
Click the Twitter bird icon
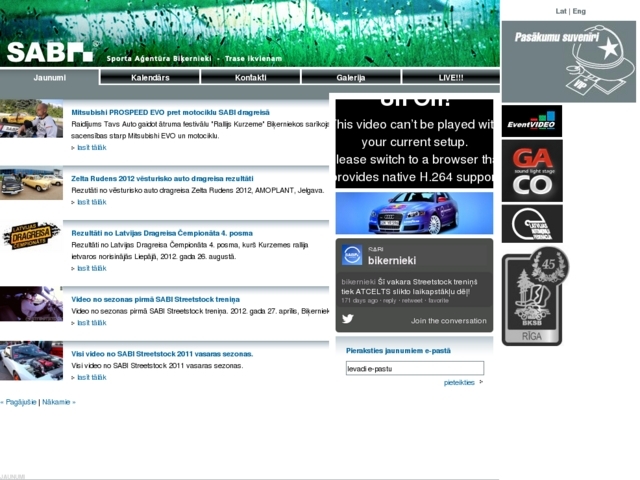tap(348, 319)
